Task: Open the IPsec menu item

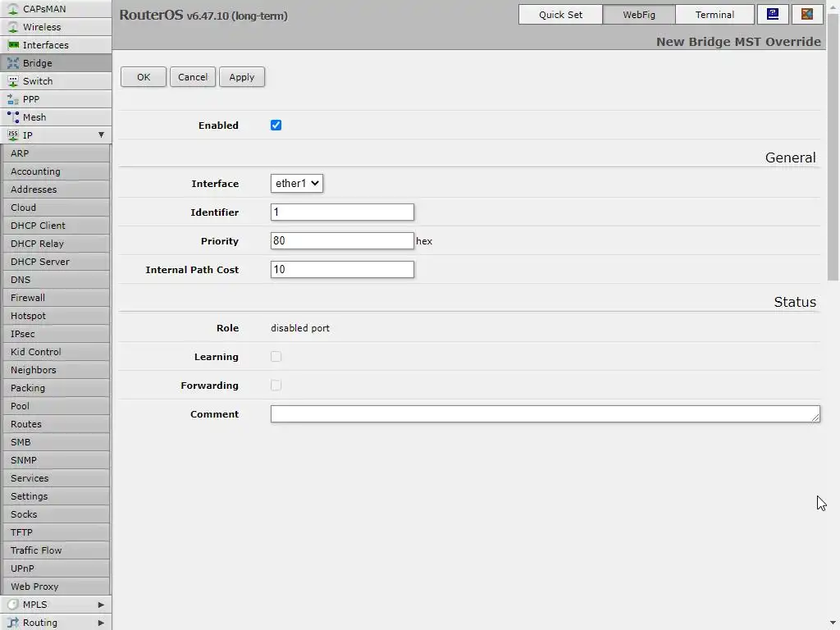Action: click(x=57, y=334)
